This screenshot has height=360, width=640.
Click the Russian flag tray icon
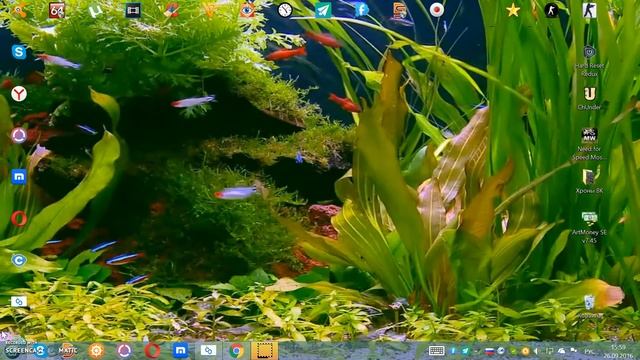coord(489,351)
